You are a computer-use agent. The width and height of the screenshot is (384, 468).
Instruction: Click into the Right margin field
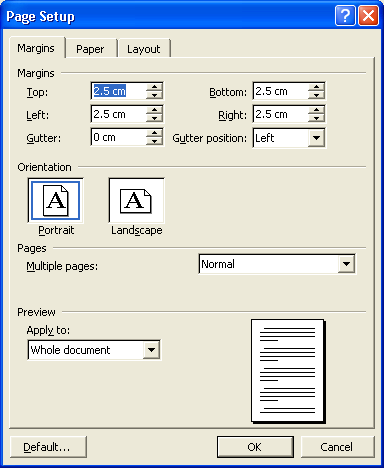point(281,114)
